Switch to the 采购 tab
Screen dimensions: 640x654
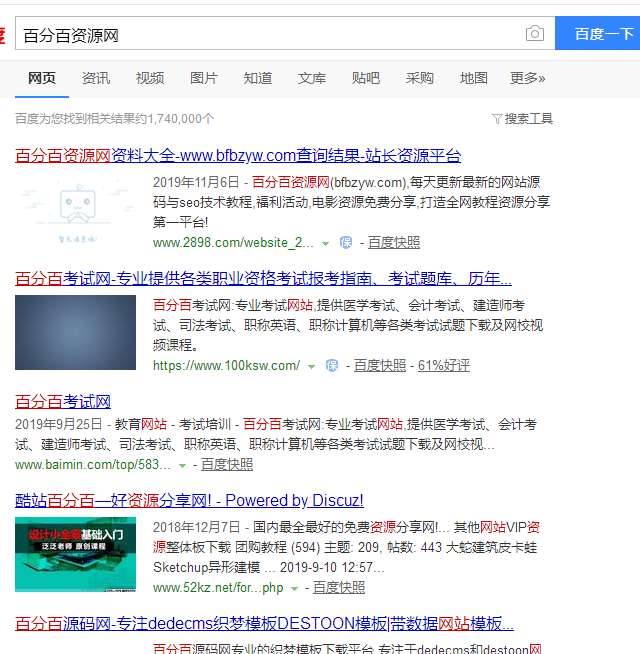pyautogui.click(x=420, y=78)
